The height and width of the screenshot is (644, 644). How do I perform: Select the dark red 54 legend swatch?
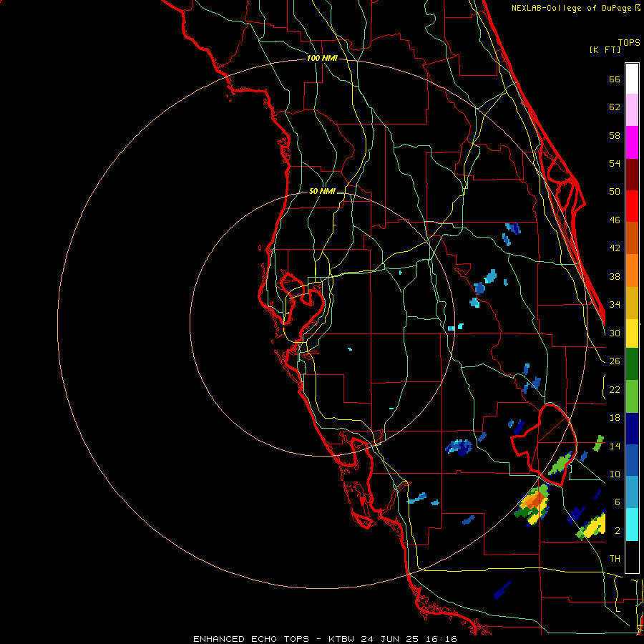click(632, 175)
